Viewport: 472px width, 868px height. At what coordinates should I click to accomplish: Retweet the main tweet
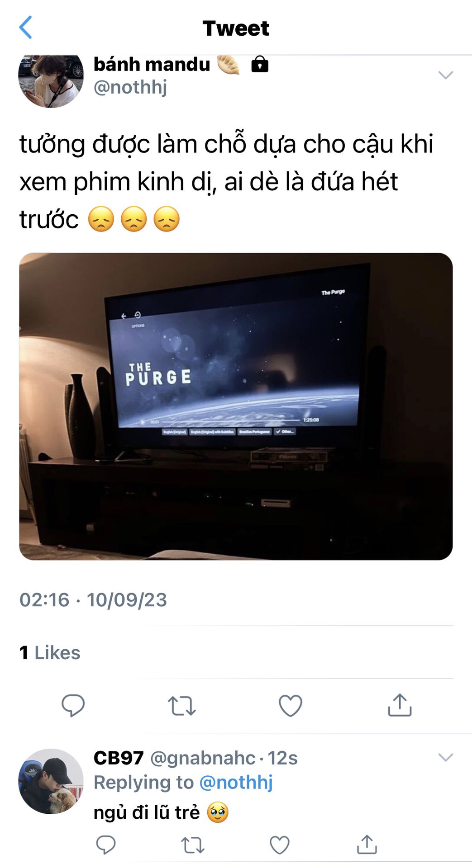click(181, 706)
